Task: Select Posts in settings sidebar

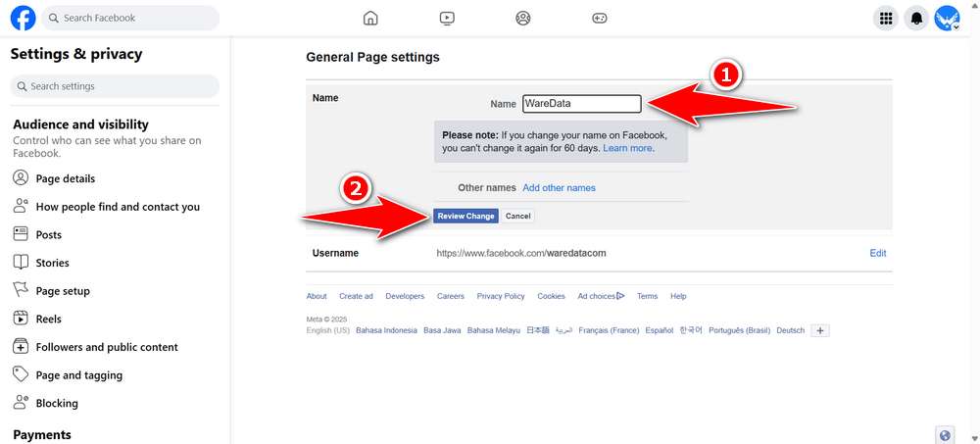Action: coord(49,234)
